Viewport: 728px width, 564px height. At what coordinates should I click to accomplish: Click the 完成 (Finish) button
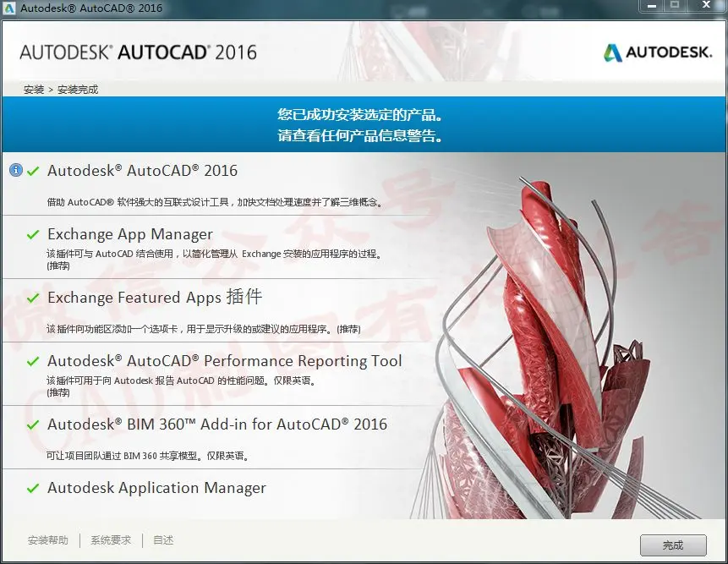pyautogui.click(x=673, y=545)
